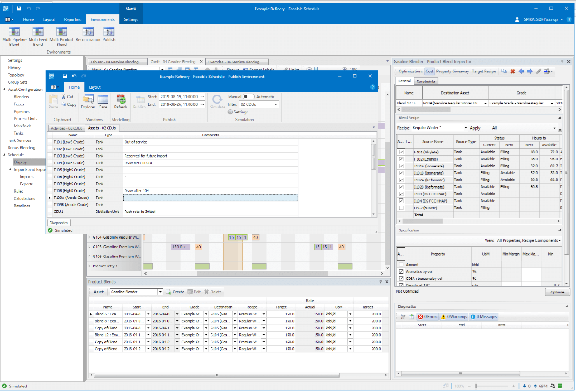Open the Recipe dropdown showing Regular Winter

click(465, 128)
